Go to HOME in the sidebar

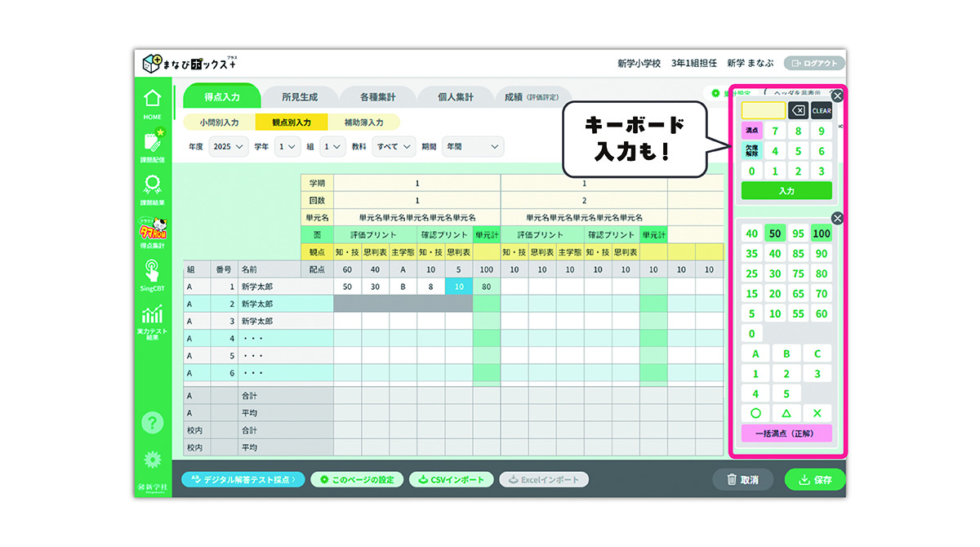click(152, 103)
